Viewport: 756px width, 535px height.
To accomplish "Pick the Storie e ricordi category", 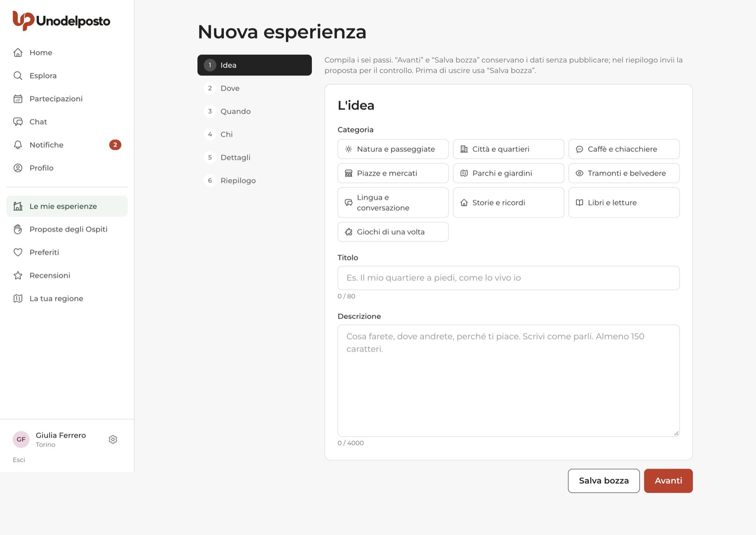I will point(508,203).
